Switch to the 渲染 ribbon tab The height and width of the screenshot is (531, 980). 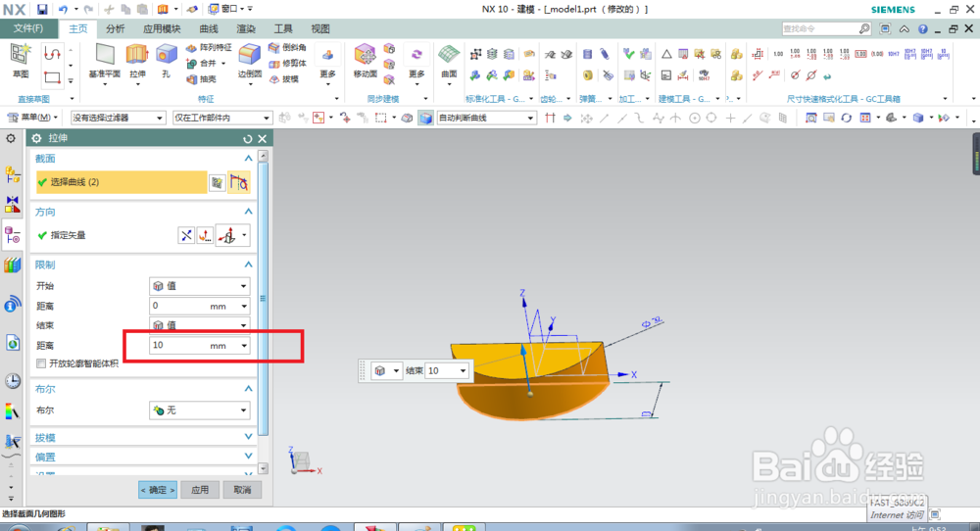point(246,28)
